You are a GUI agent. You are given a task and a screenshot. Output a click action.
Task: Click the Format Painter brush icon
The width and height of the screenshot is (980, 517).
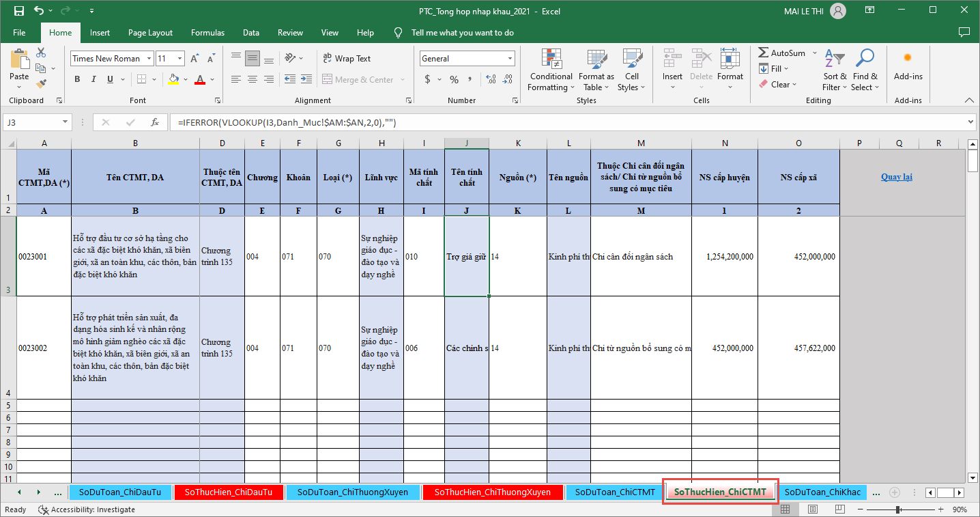[41, 84]
